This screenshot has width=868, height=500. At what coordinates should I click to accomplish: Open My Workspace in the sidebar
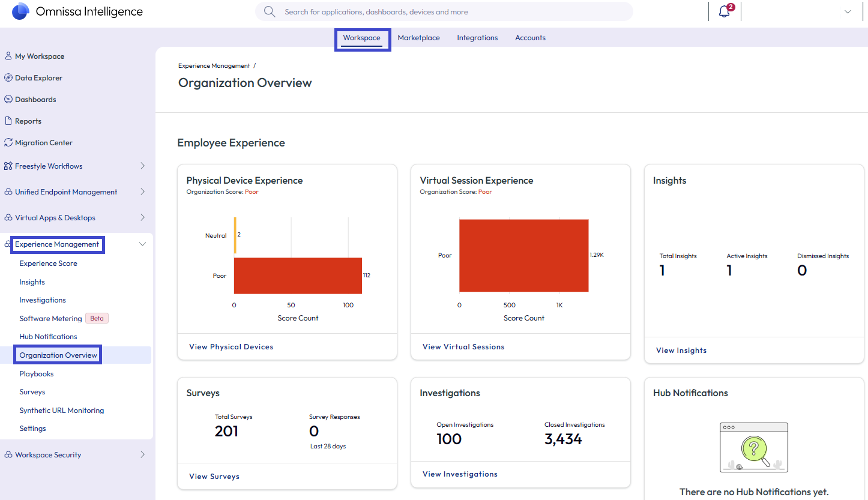point(40,56)
